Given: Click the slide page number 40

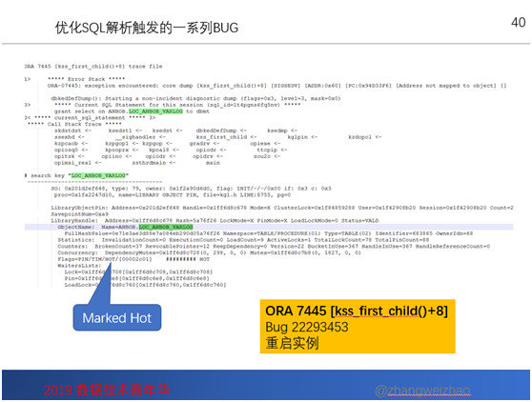Looking at the screenshot, I should pos(518,23).
